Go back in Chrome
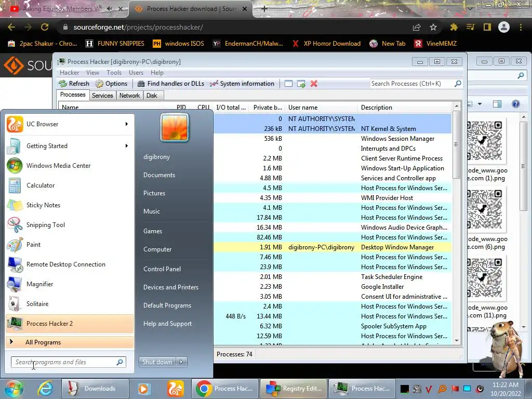The image size is (532, 399). point(11,27)
